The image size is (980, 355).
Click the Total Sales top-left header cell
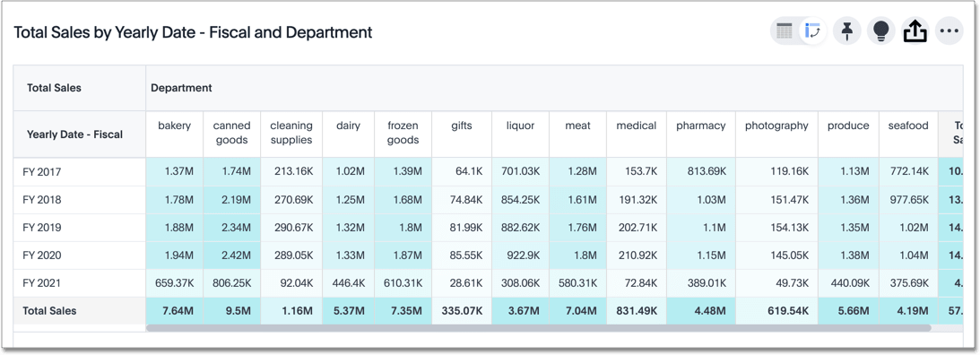tap(55, 88)
